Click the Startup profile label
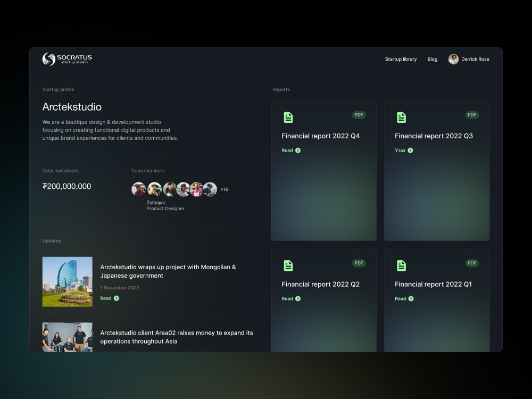This screenshot has height=399, width=532. [58, 89]
